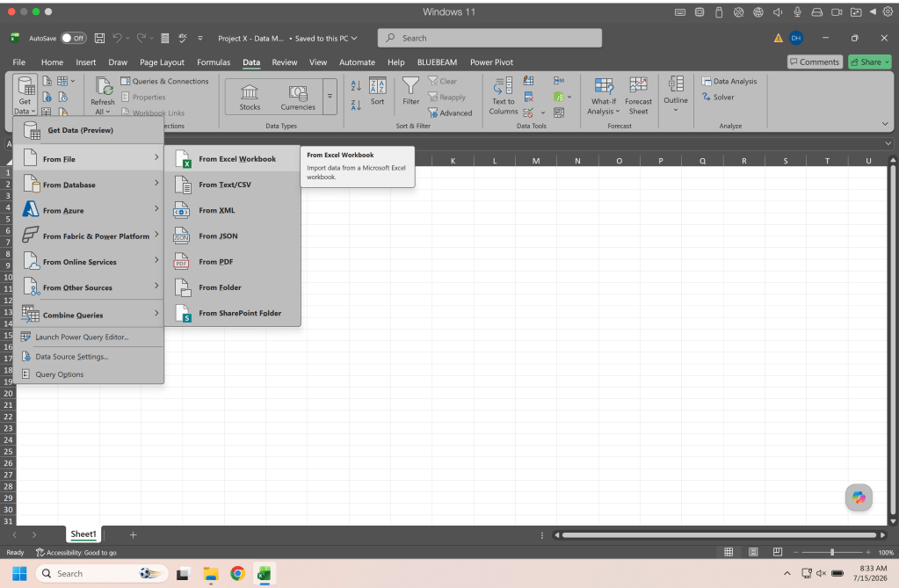Toggle the AutoSave switch
Screen dimensions: 899x588
coord(74,38)
